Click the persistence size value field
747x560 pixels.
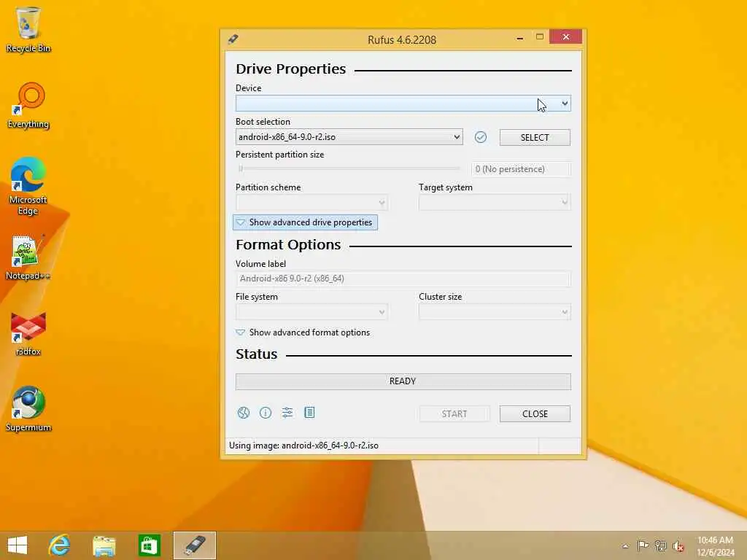click(521, 169)
